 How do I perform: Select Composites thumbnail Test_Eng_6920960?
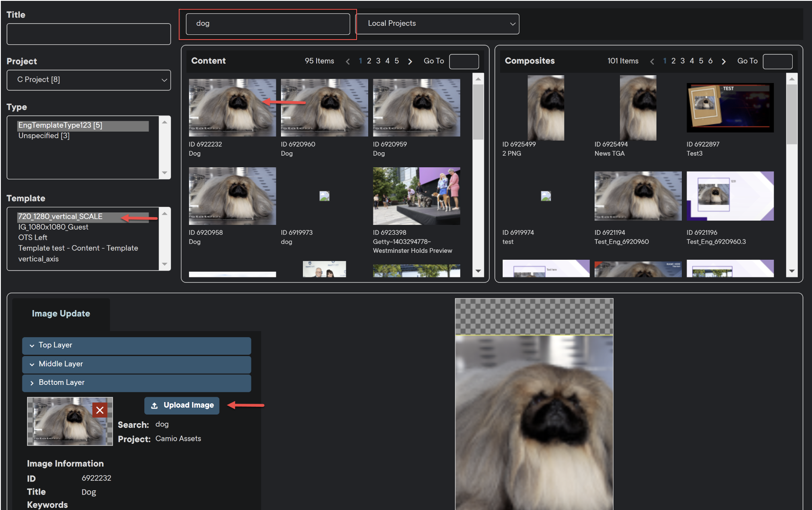[x=638, y=196]
